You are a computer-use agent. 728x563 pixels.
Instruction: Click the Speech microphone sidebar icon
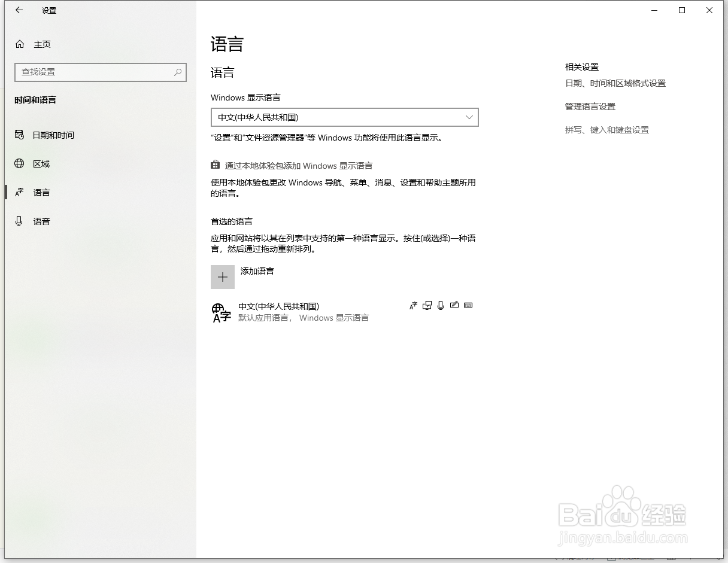click(x=19, y=221)
